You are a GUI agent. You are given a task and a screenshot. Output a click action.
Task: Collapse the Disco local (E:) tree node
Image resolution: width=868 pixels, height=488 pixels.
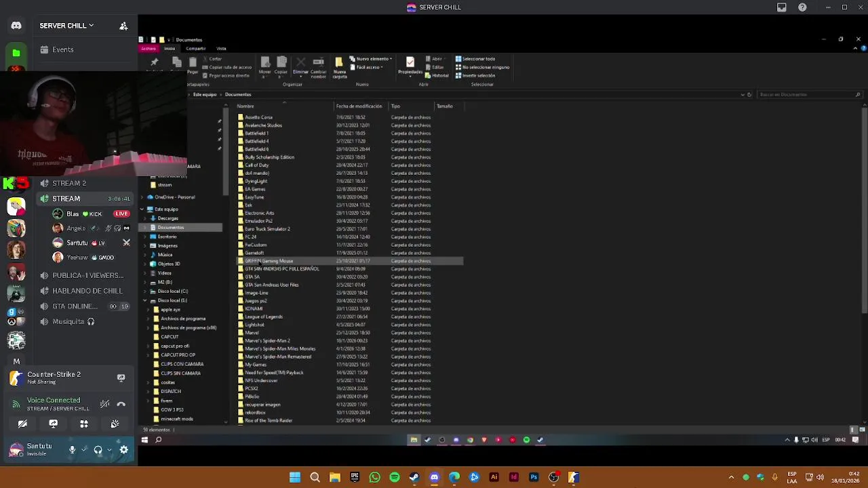pyautogui.click(x=144, y=300)
